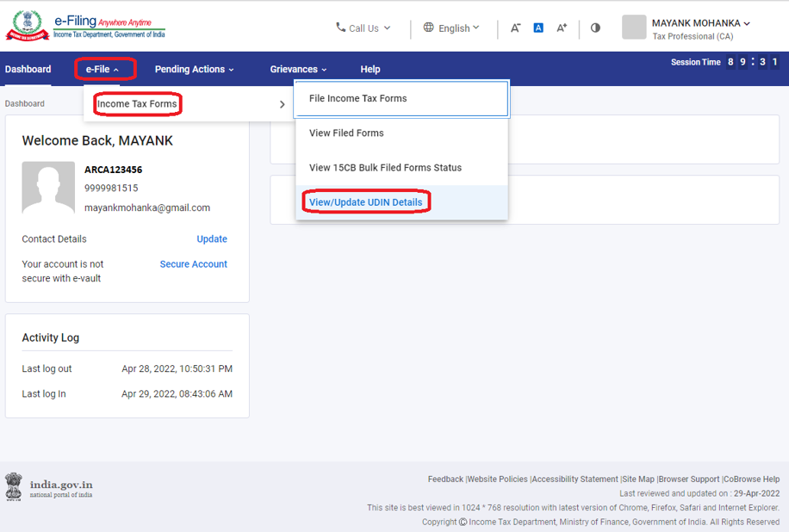
Task: Click the Session Time counter
Action: tap(754, 62)
